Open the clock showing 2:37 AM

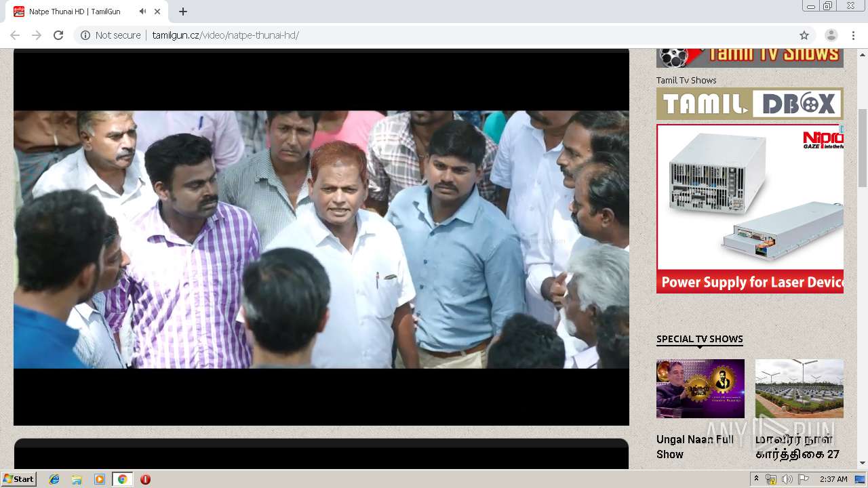[x=833, y=479]
